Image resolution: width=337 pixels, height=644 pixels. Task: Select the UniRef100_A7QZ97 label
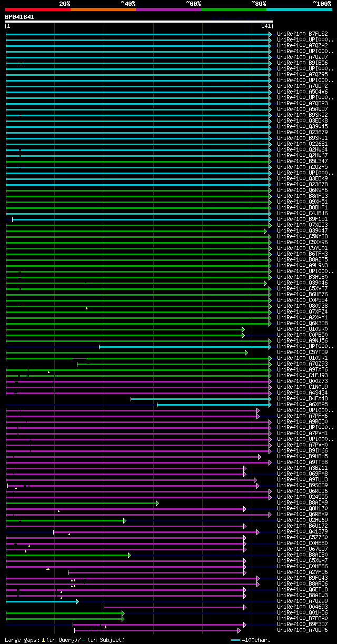tap(302, 57)
